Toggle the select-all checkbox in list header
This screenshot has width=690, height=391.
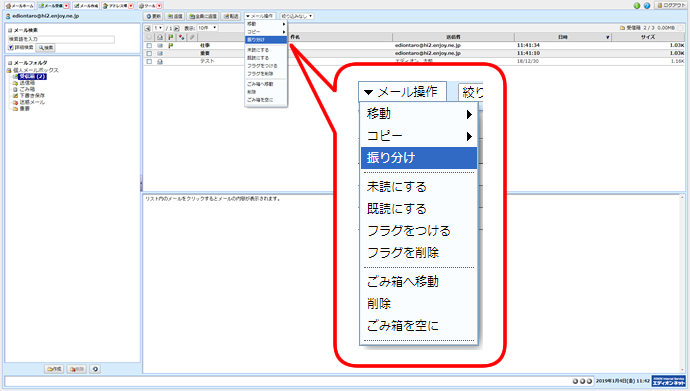[149, 37]
